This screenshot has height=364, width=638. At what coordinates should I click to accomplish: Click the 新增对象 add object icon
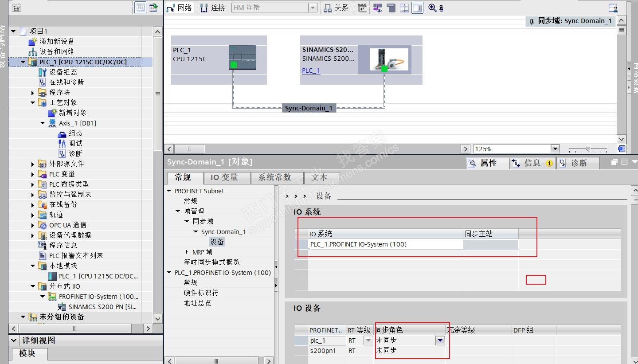52,113
